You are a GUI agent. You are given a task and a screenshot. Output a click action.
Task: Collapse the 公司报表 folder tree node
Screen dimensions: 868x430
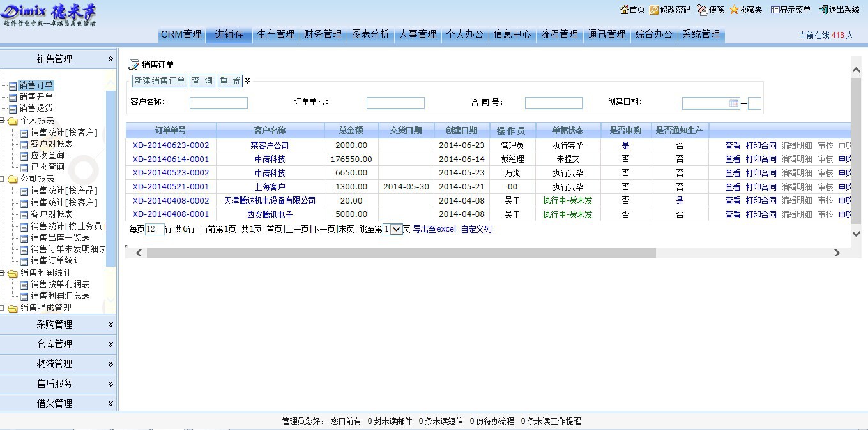tap(12, 179)
